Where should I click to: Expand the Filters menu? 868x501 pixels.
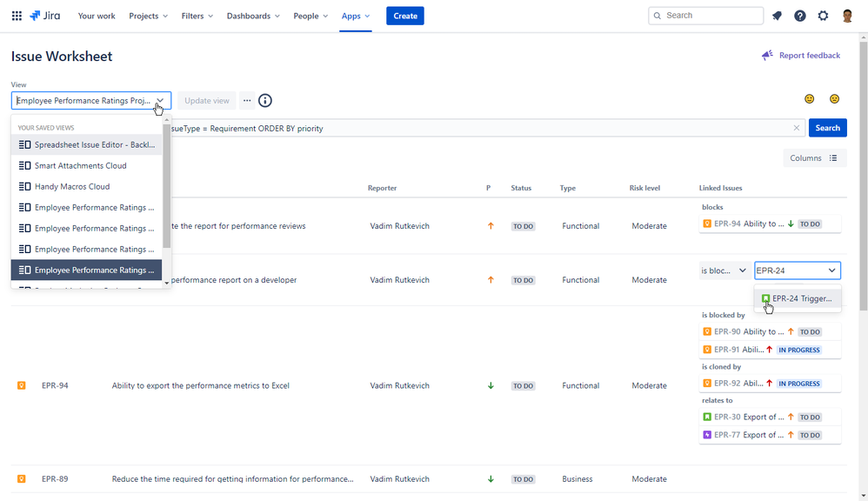pyautogui.click(x=197, y=16)
